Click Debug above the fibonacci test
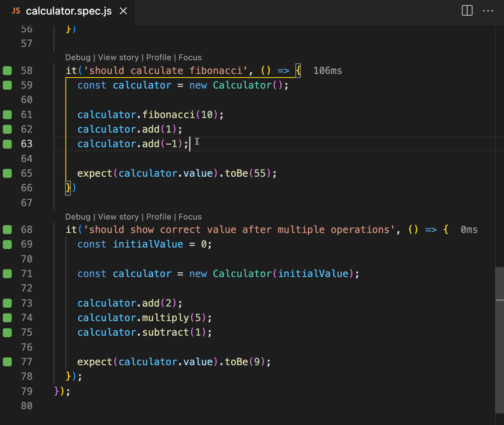The width and height of the screenshot is (504, 425). 78,57
